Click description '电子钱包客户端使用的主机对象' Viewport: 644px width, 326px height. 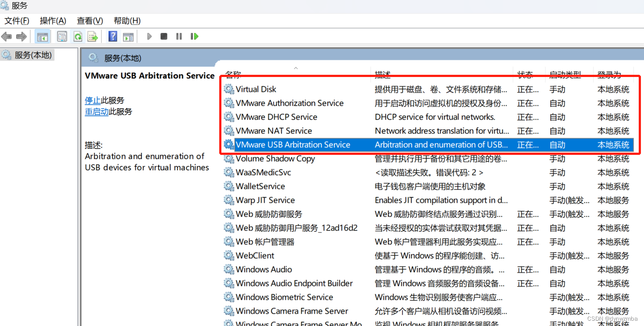tap(430, 186)
